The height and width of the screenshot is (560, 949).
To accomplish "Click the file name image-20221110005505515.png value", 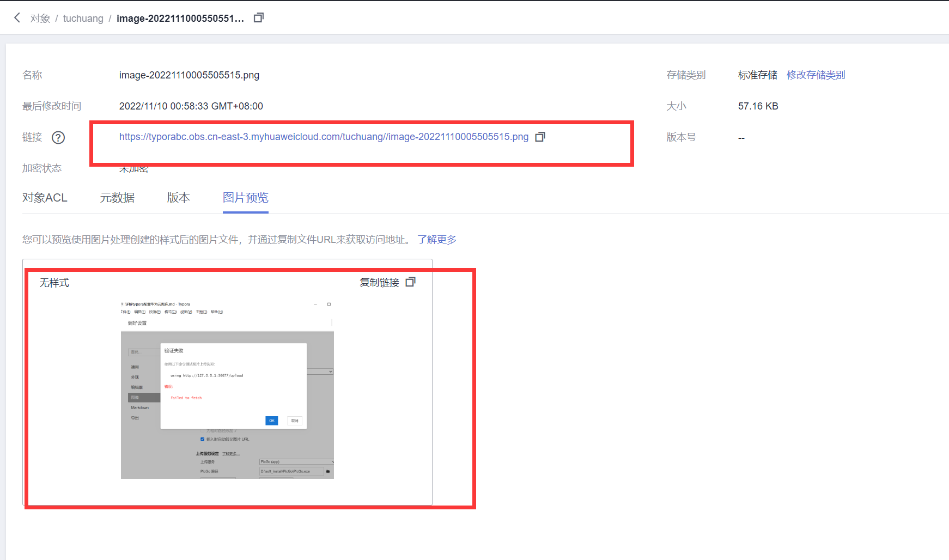I will [x=189, y=75].
